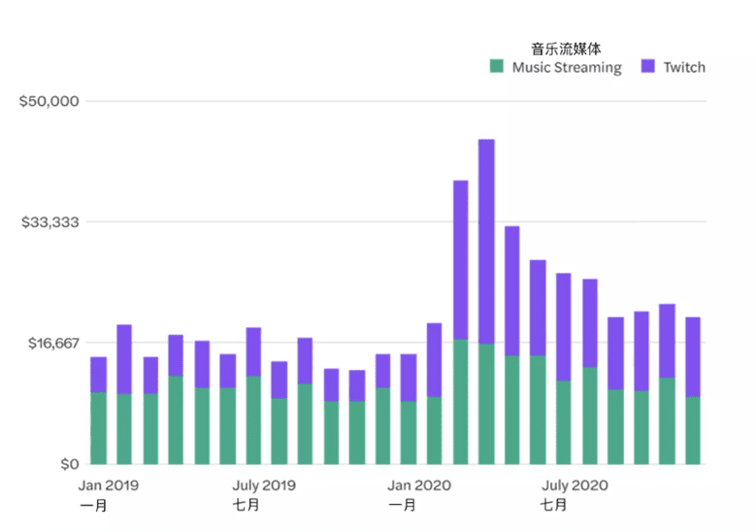Image resolution: width=756 pixels, height=532 pixels.
Task: Click the $33,333 y-axis label
Action: (49, 222)
